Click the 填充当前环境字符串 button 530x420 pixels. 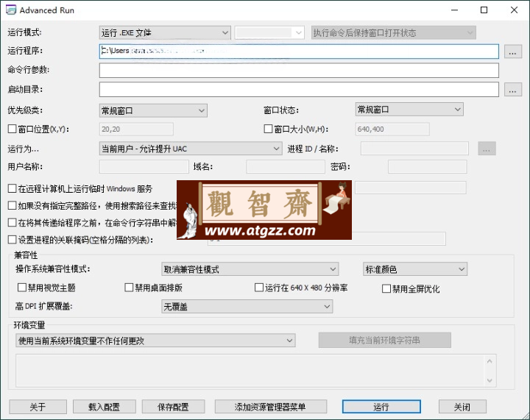[x=385, y=340]
